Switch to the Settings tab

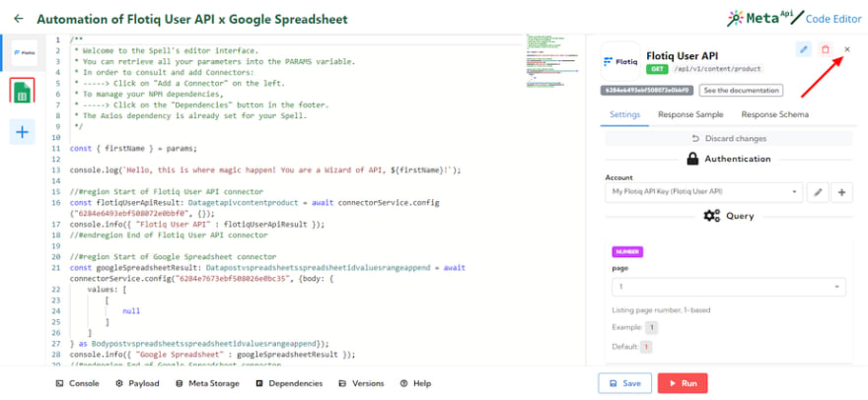(625, 114)
